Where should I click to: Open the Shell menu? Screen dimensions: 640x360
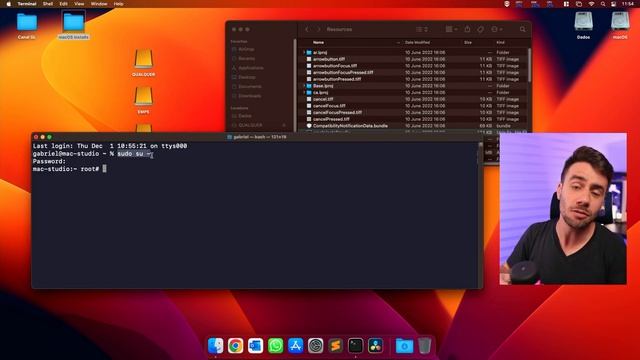(48, 4)
